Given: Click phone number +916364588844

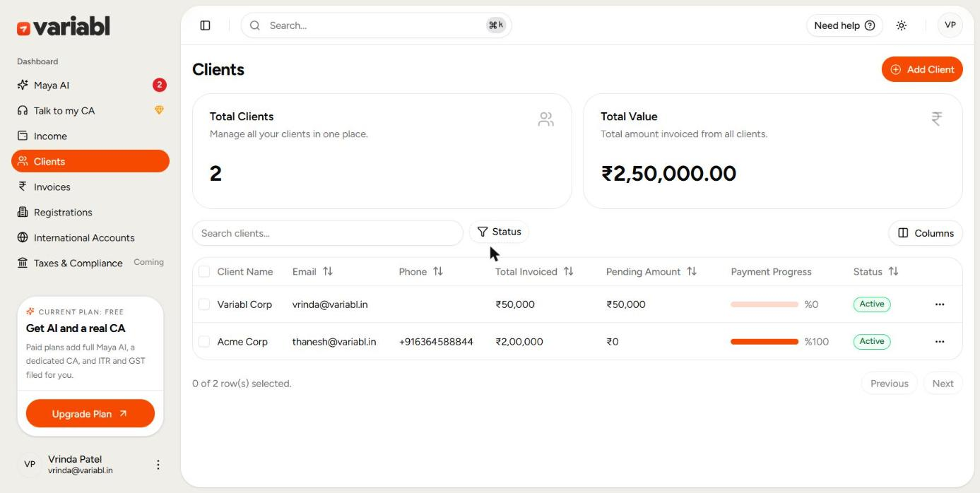Looking at the screenshot, I should click(x=436, y=341).
